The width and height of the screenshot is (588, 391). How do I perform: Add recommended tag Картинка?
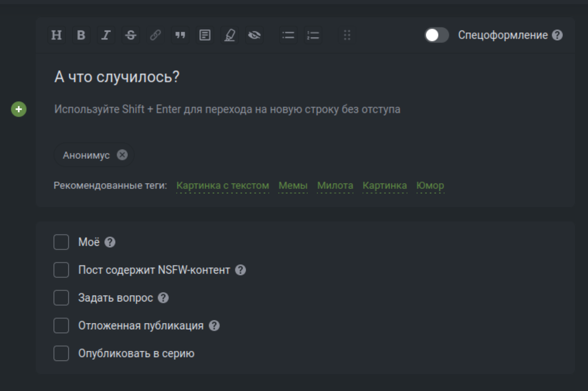click(385, 186)
